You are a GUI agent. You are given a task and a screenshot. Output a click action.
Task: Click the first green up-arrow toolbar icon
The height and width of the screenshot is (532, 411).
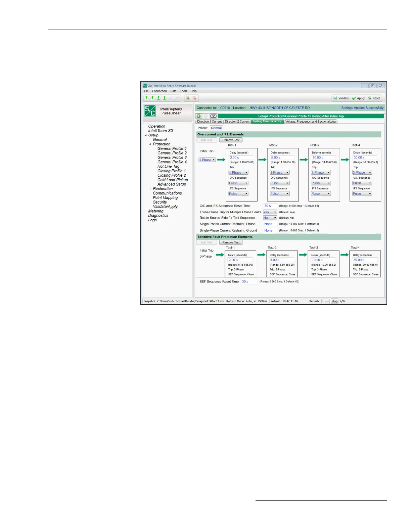coord(146,98)
